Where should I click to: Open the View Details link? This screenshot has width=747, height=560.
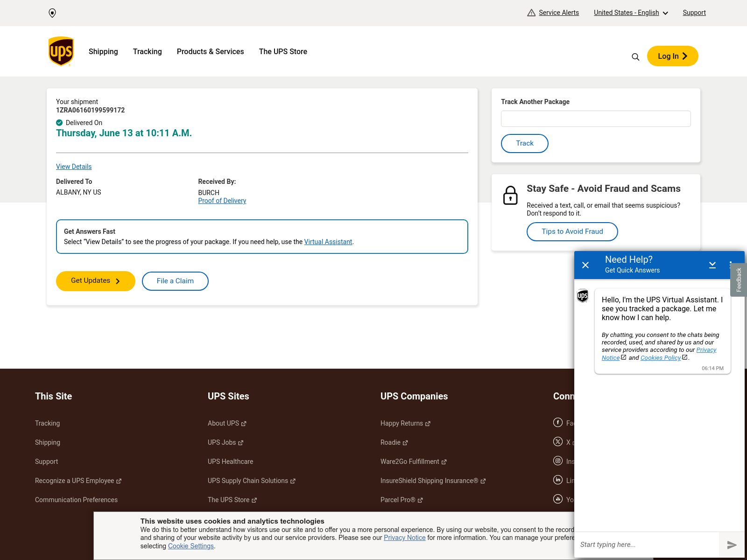pos(74,167)
